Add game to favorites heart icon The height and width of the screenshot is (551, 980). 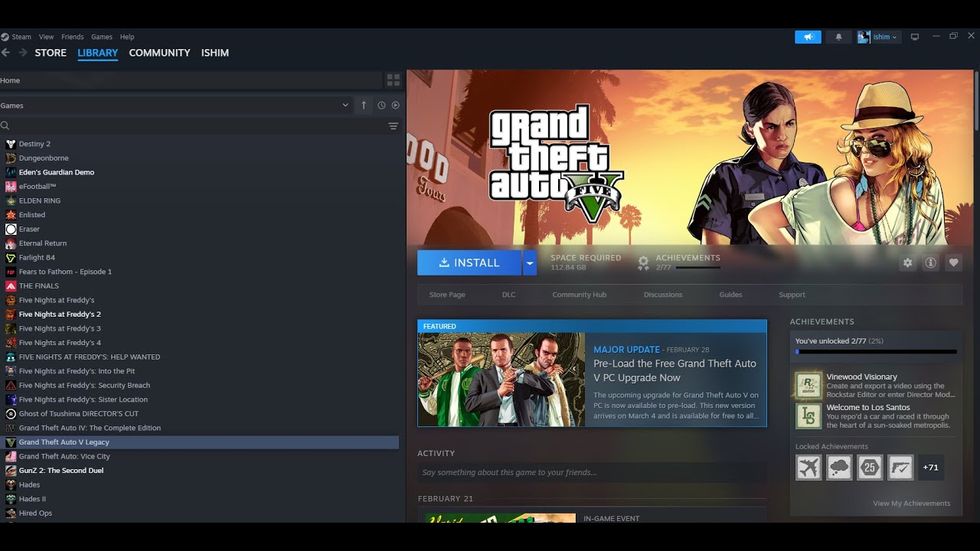954,262
